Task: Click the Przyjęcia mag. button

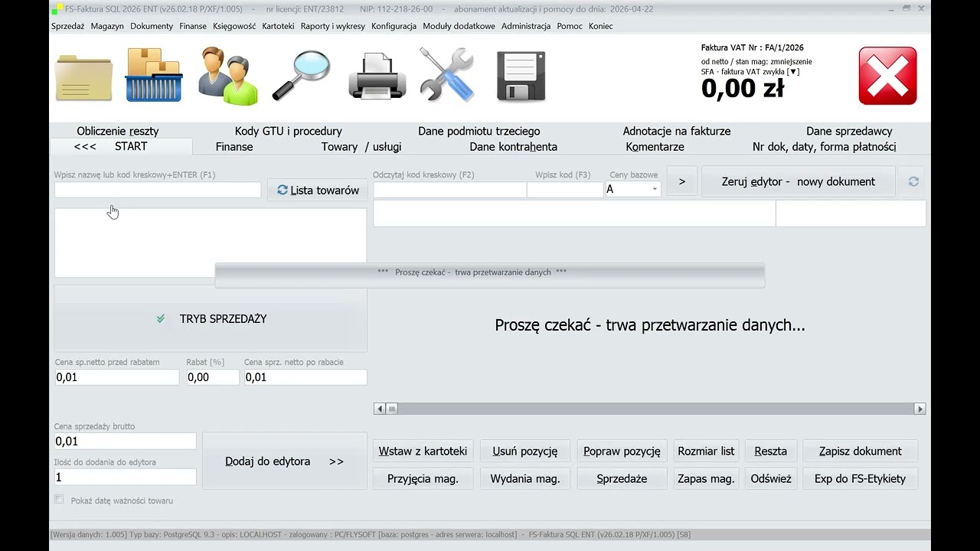Action: pyautogui.click(x=423, y=478)
